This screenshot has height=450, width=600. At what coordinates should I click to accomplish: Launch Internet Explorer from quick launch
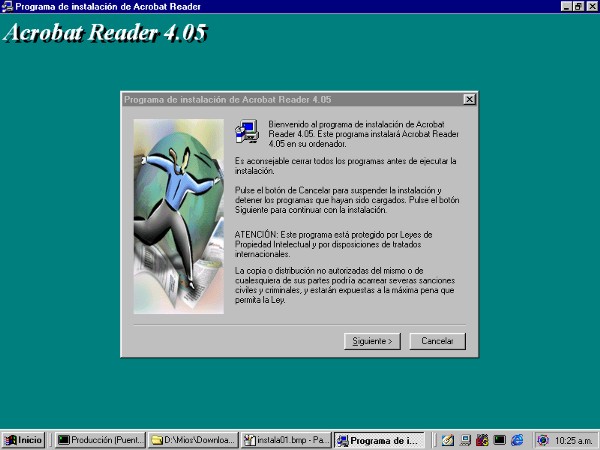coord(517,439)
